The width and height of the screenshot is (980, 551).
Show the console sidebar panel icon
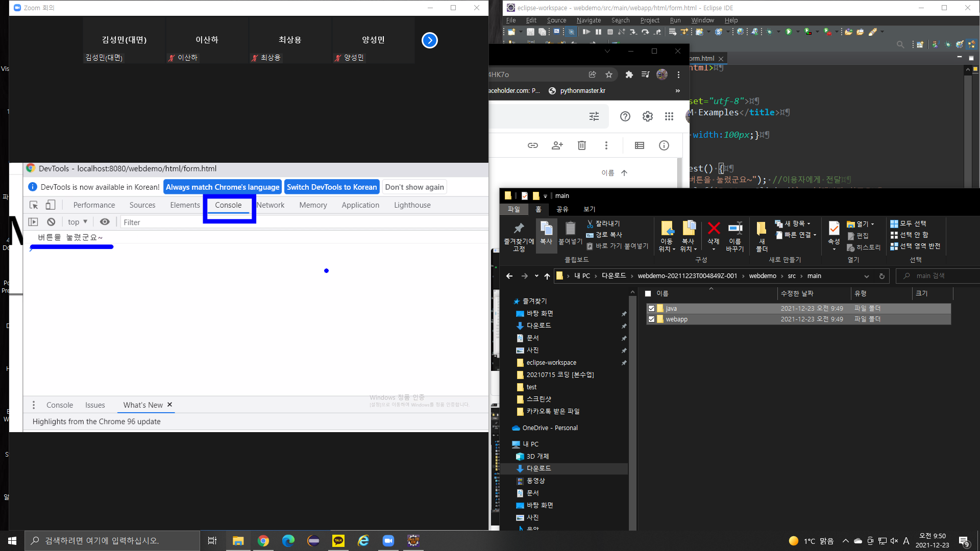coord(33,222)
